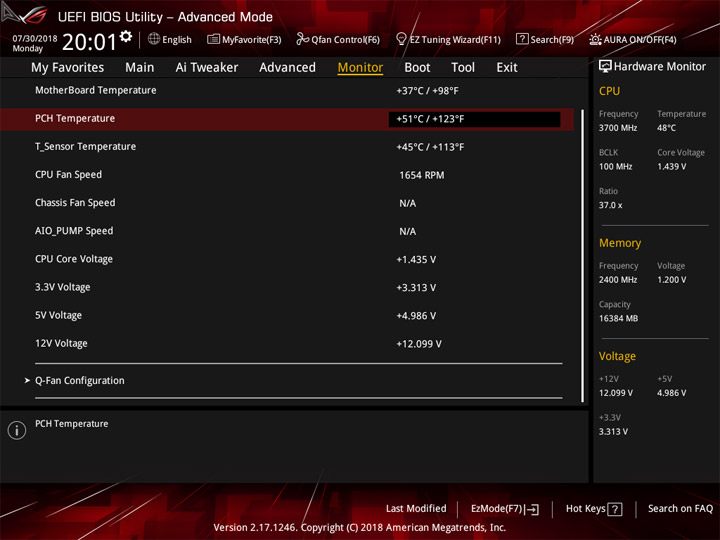Click Last Modified
This screenshot has width=720, height=540.
(x=416, y=509)
